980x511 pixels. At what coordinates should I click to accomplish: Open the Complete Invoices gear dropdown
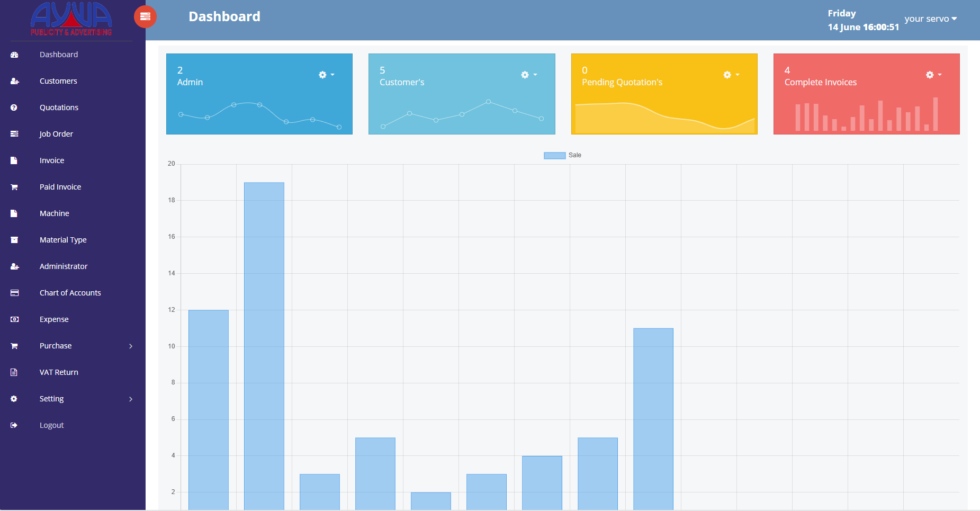(933, 75)
